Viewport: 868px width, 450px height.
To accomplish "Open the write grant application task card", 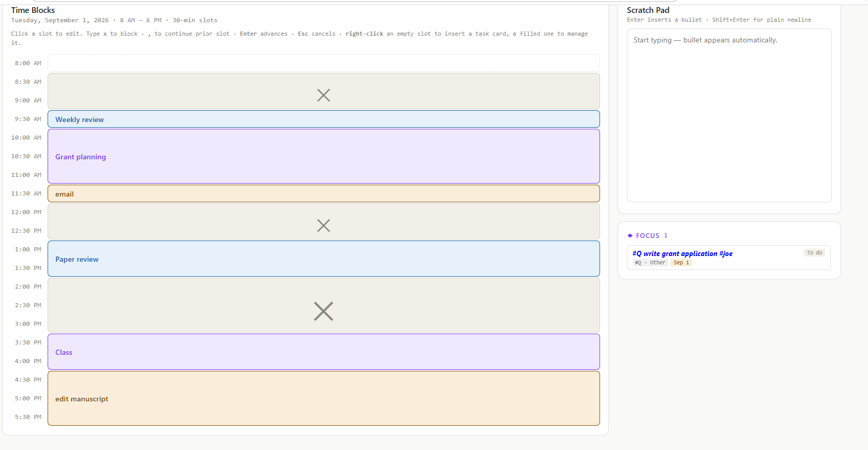I will click(x=728, y=258).
